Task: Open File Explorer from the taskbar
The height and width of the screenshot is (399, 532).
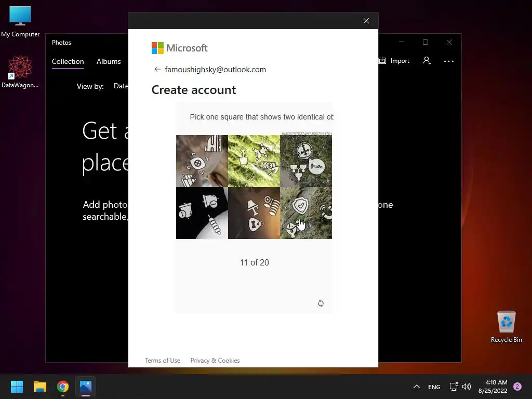Action: click(x=39, y=387)
